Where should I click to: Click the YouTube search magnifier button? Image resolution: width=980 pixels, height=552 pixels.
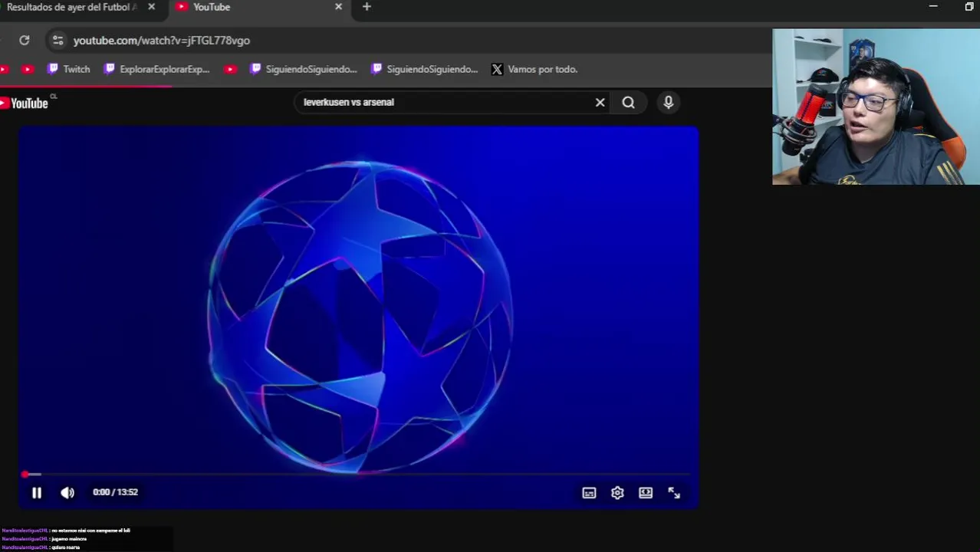point(628,102)
